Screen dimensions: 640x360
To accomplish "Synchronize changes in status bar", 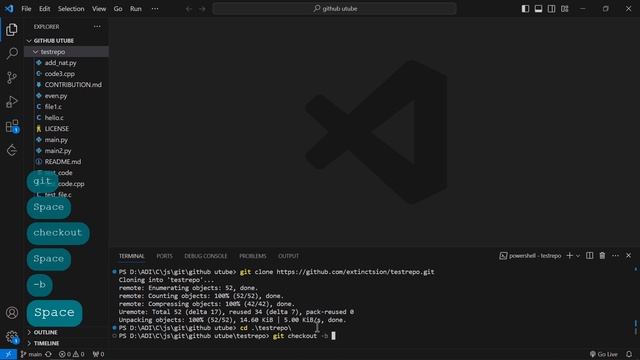I will [49, 354].
